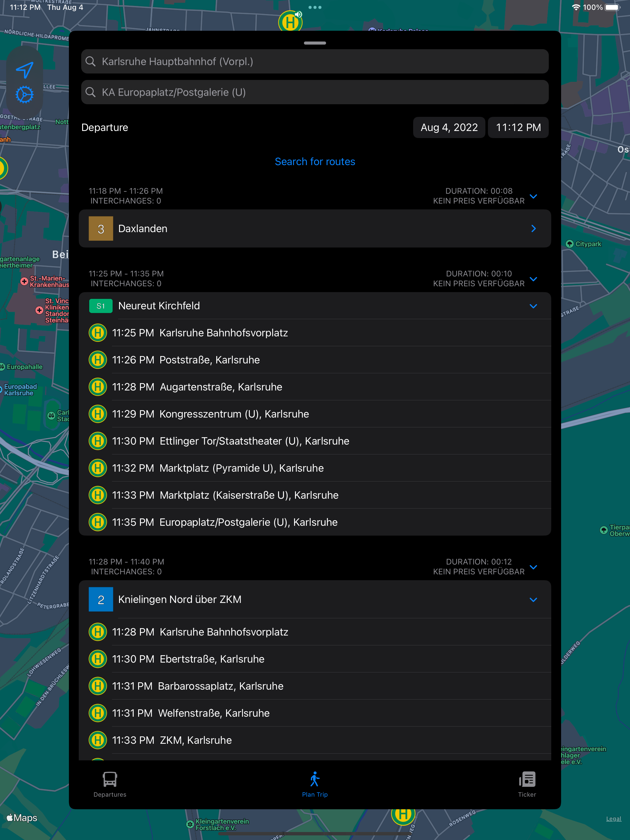Expand the 11:18 PM route details chevron
This screenshot has width=630, height=840.
click(x=533, y=196)
